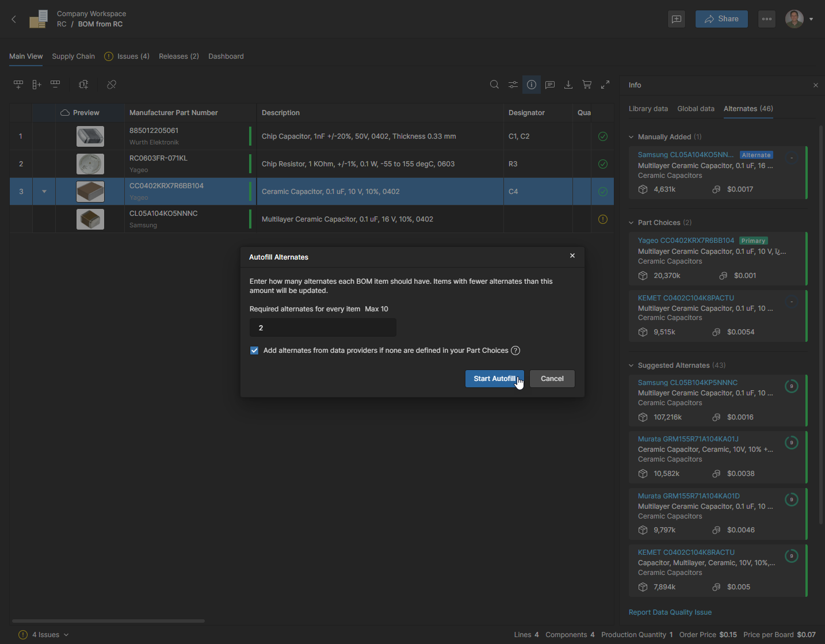Switch to the Supply Chain tab
825x644 pixels.
[x=73, y=56]
